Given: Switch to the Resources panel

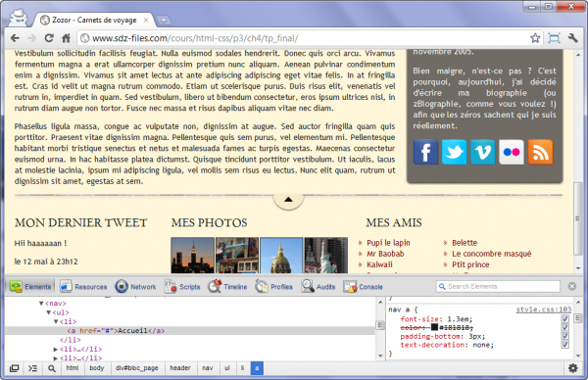Looking at the screenshot, I should pos(83,287).
